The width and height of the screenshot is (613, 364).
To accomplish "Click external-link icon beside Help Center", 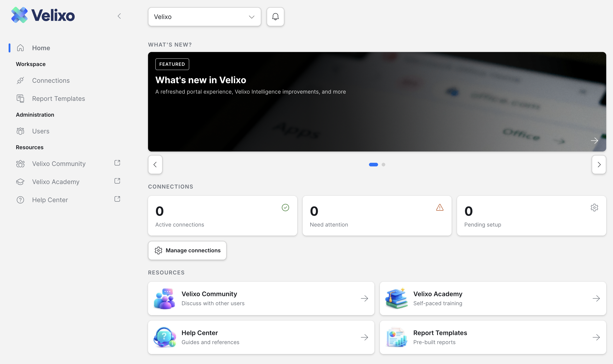I will pyautogui.click(x=117, y=199).
